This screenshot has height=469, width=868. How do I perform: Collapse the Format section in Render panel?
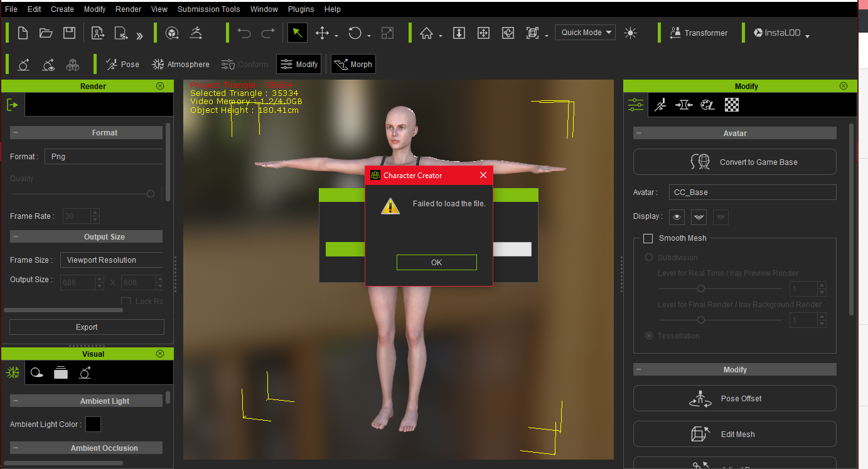pos(15,133)
